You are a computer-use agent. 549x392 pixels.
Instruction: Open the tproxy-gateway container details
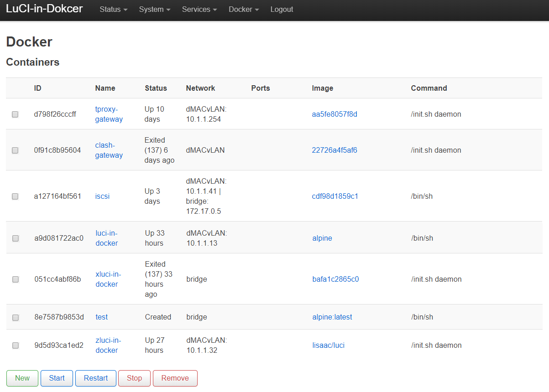click(x=109, y=114)
